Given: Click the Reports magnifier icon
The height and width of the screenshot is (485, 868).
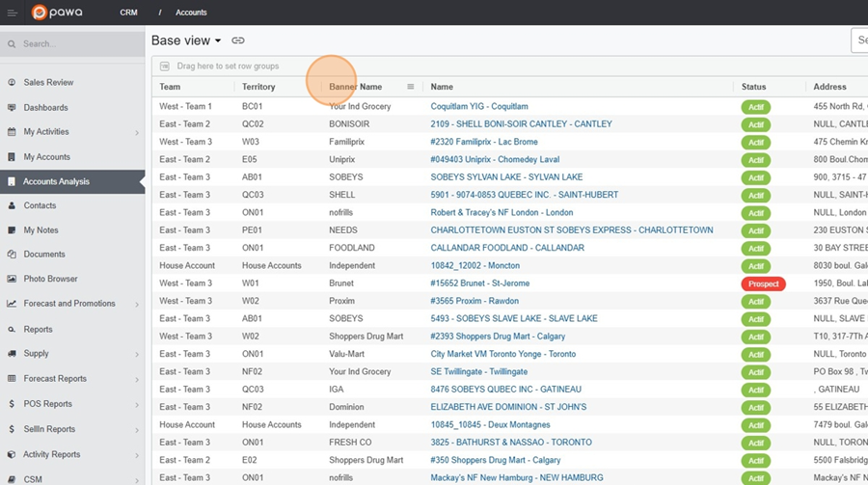Looking at the screenshot, I should point(12,330).
